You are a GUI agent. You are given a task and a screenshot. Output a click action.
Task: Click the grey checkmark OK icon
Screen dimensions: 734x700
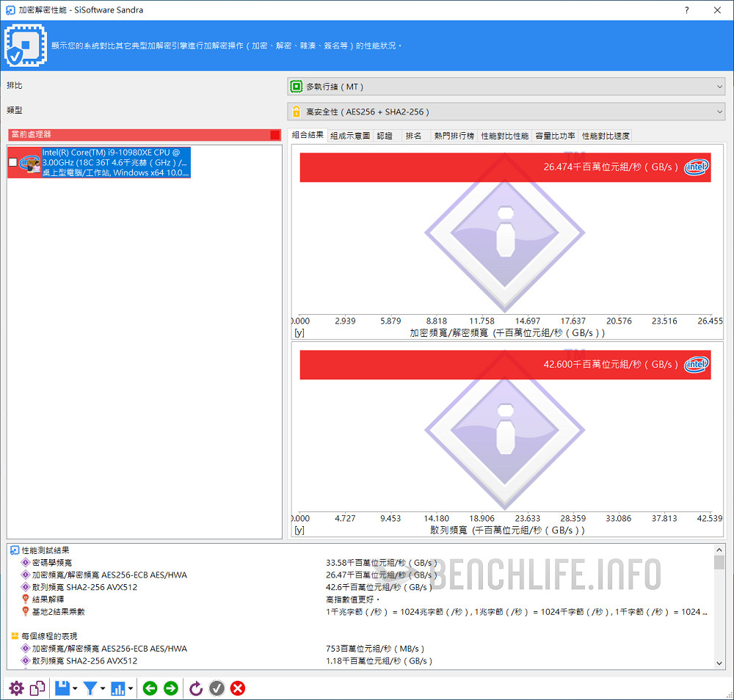coord(217,688)
